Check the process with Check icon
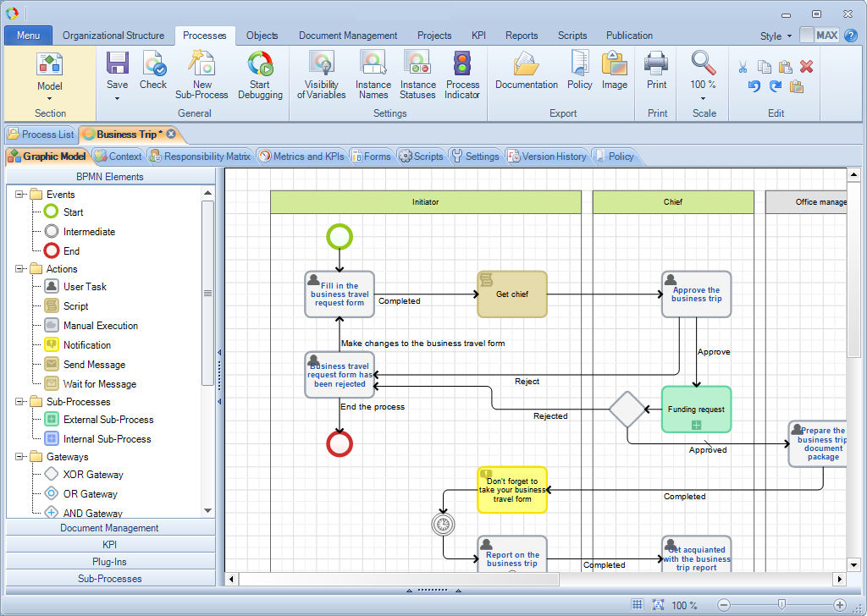The width and height of the screenshot is (867, 616). coord(153,63)
